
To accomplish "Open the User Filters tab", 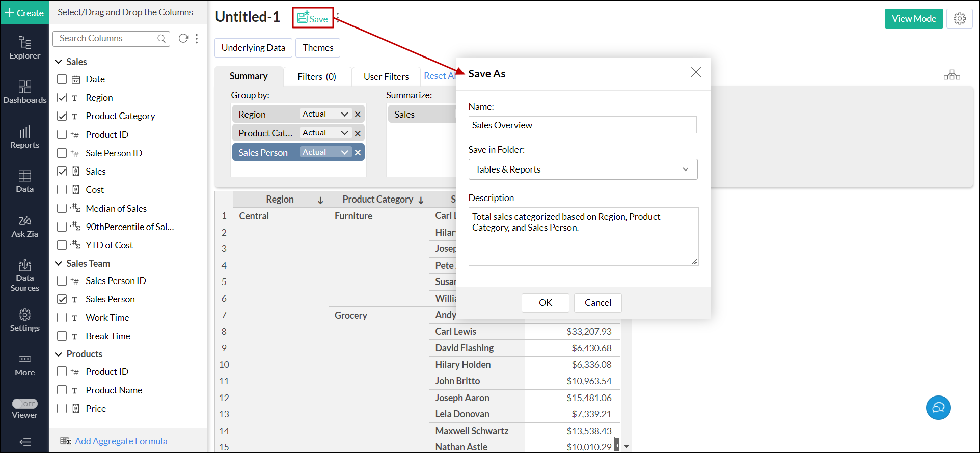I will click(386, 77).
